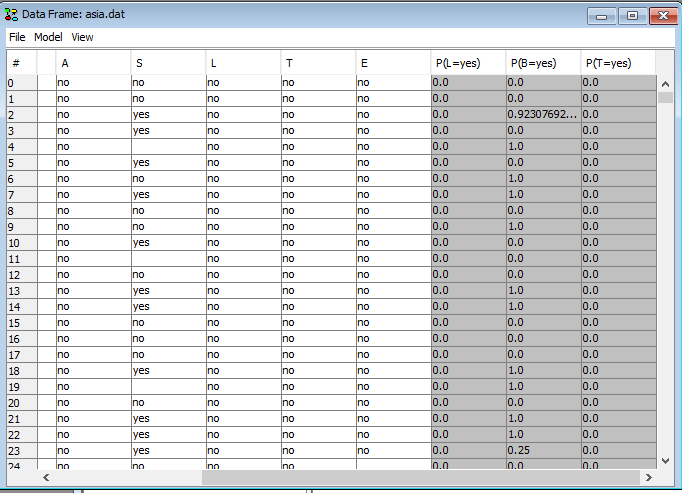The height and width of the screenshot is (493, 682).
Task: Click the 0.92307692... value in row 2
Action: point(543,114)
